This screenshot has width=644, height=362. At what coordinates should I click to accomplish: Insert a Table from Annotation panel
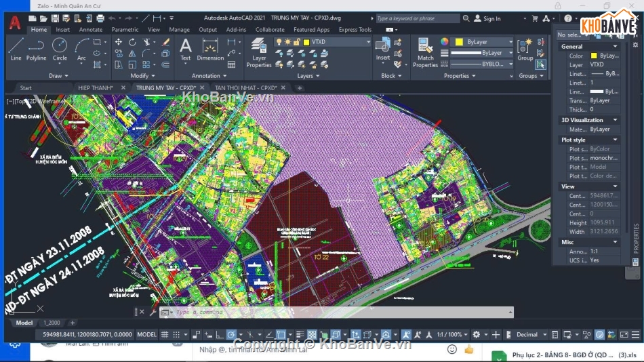[232, 64]
